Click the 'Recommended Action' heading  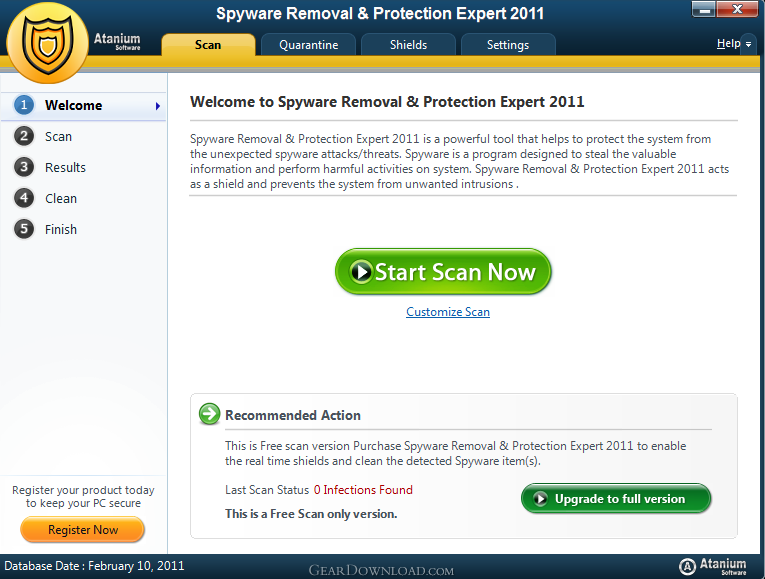coord(293,415)
